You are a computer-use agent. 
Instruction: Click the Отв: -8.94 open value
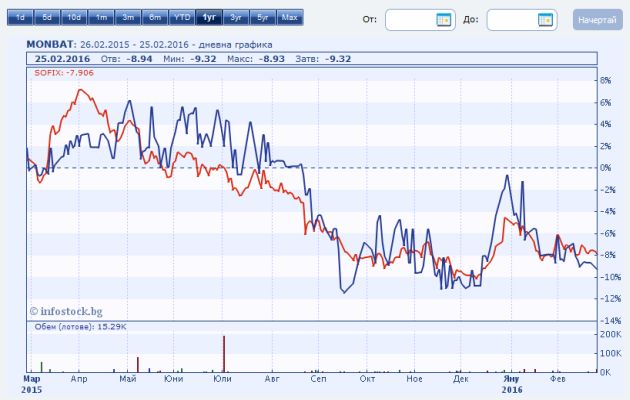(x=127, y=59)
